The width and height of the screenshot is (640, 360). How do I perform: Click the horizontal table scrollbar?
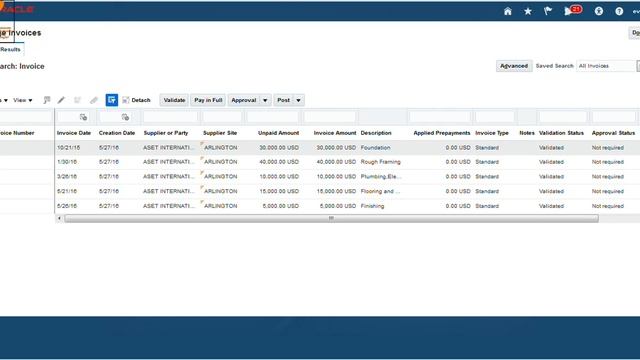click(x=331, y=218)
